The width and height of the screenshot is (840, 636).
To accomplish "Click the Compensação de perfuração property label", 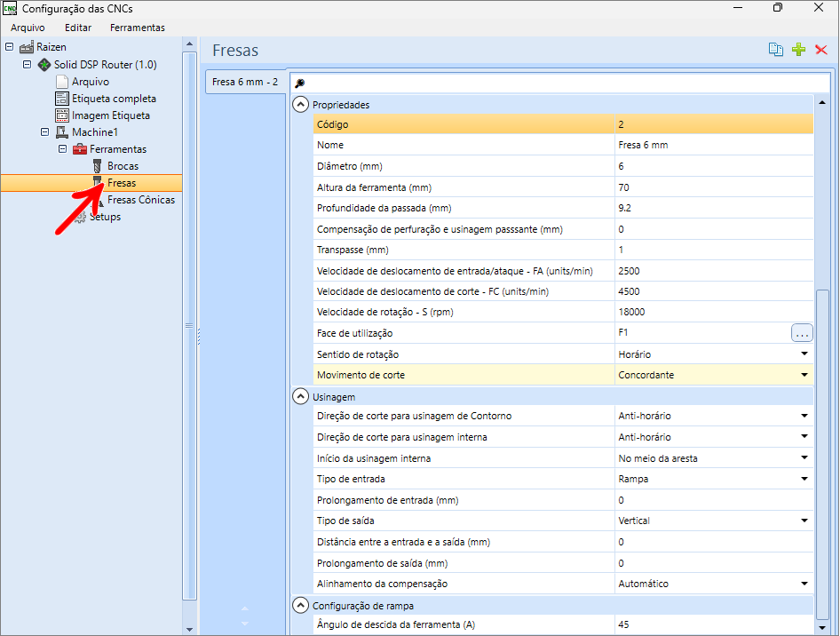I will coord(440,229).
